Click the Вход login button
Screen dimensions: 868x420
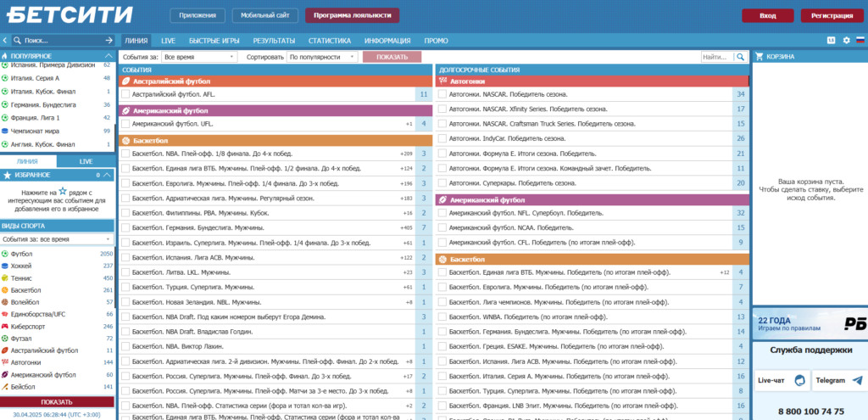768,15
